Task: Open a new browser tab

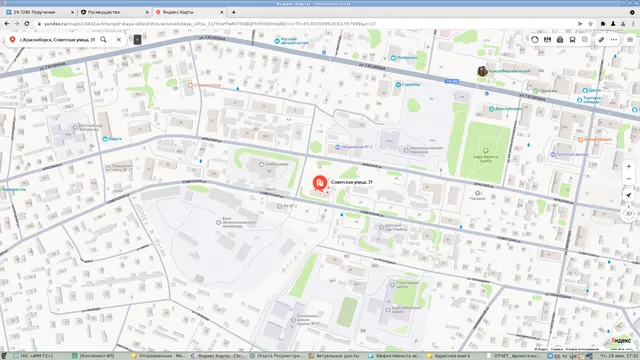Action: pos(233,12)
